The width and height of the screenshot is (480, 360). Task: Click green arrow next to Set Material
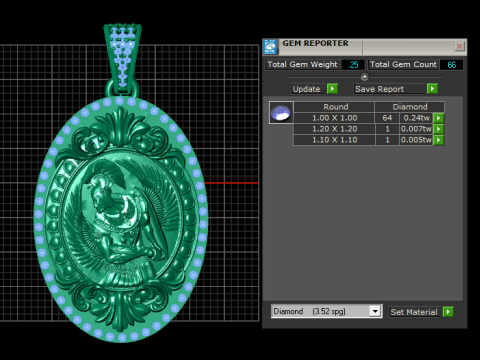[x=448, y=312]
